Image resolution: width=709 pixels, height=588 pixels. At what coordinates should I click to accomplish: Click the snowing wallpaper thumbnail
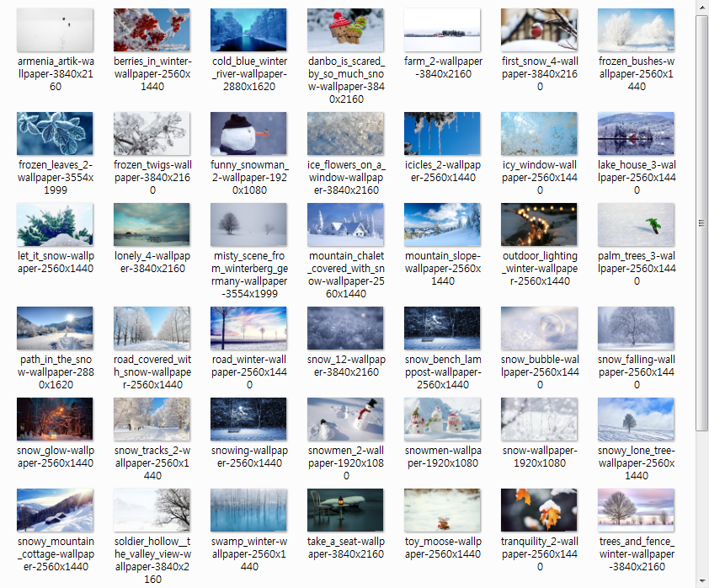(x=248, y=420)
